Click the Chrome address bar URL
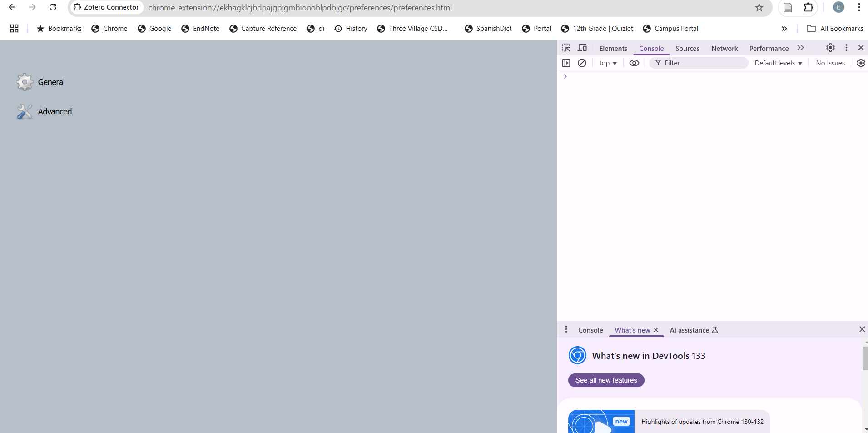The height and width of the screenshot is (433, 868). click(300, 8)
